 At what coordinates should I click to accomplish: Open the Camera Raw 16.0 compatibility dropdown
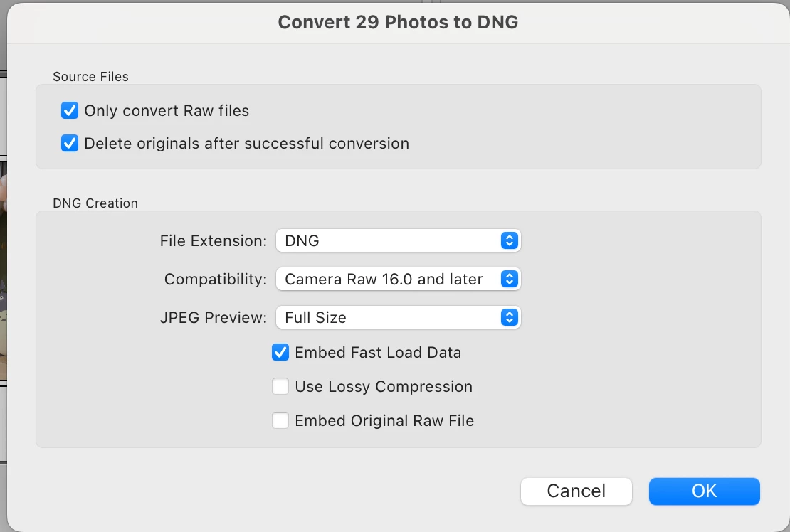(x=397, y=280)
